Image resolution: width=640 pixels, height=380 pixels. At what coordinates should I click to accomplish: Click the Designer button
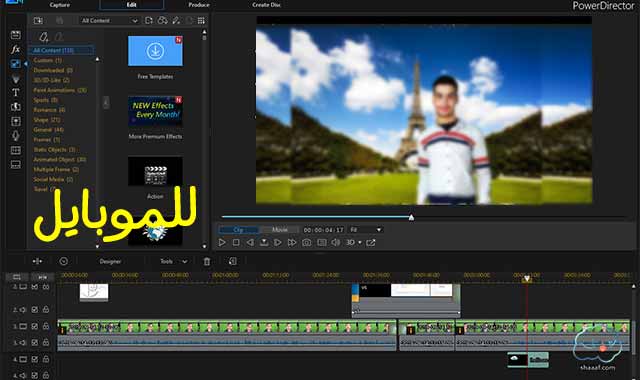[110, 261]
